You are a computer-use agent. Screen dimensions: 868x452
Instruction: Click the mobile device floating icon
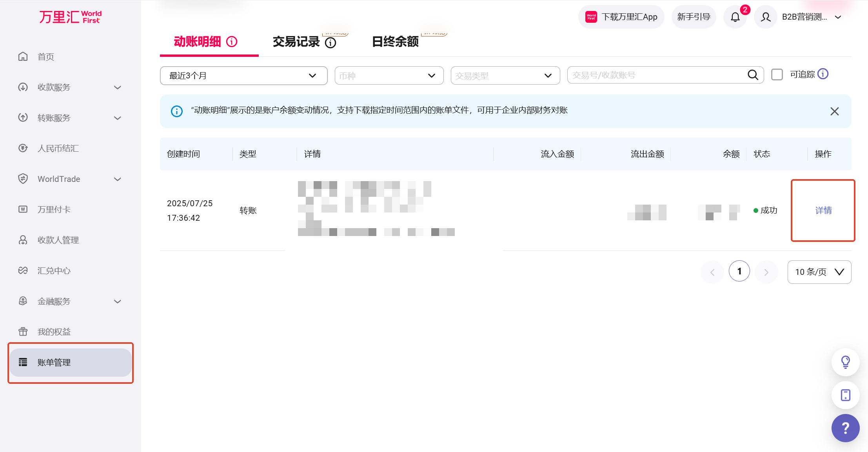pyautogui.click(x=846, y=395)
